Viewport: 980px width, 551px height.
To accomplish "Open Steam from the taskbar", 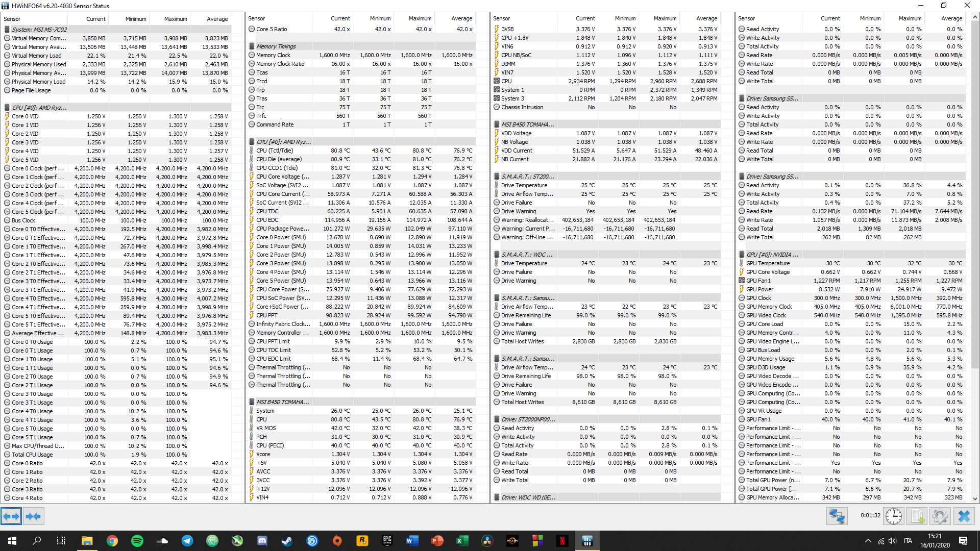I will pyautogui.click(x=287, y=541).
